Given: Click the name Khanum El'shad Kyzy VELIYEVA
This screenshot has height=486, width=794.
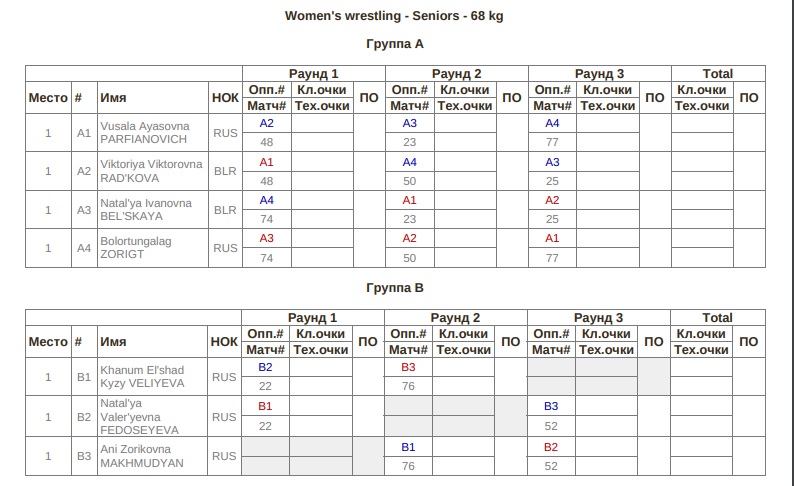Looking at the screenshot, I should [x=142, y=377].
